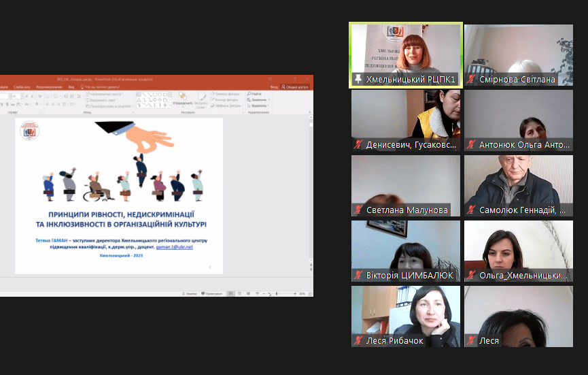Open the Выделить dropdown menu
Image resolution: width=588 pixels, height=375 pixels.
(x=258, y=106)
